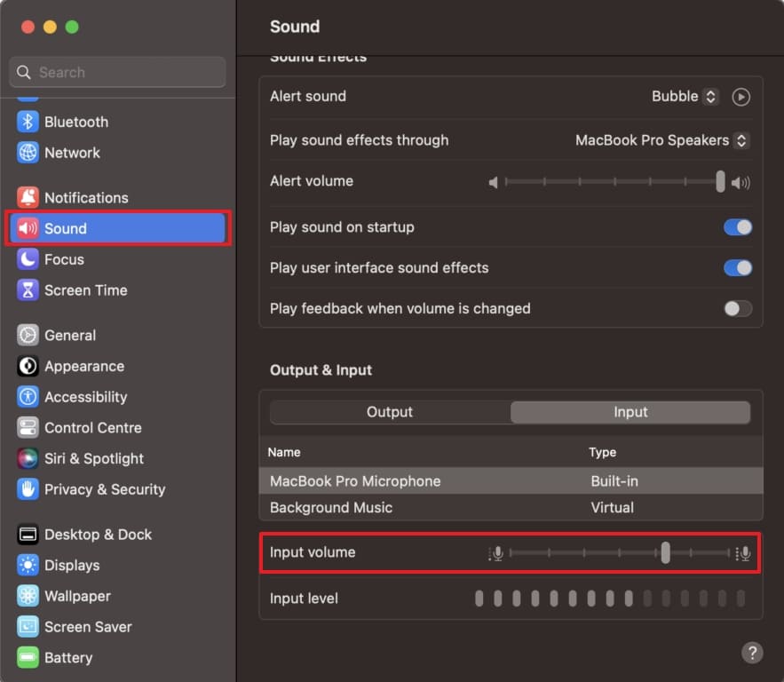Image resolution: width=784 pixels, height=682 pixels.
Task: Click the Screen Saver icon
Action: [x=28, y=627]
